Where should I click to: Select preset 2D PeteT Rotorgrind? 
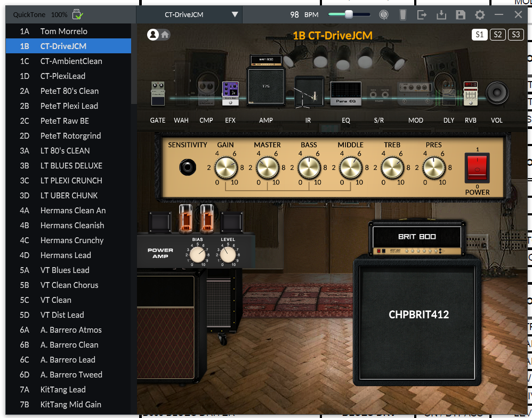[68, 136]
